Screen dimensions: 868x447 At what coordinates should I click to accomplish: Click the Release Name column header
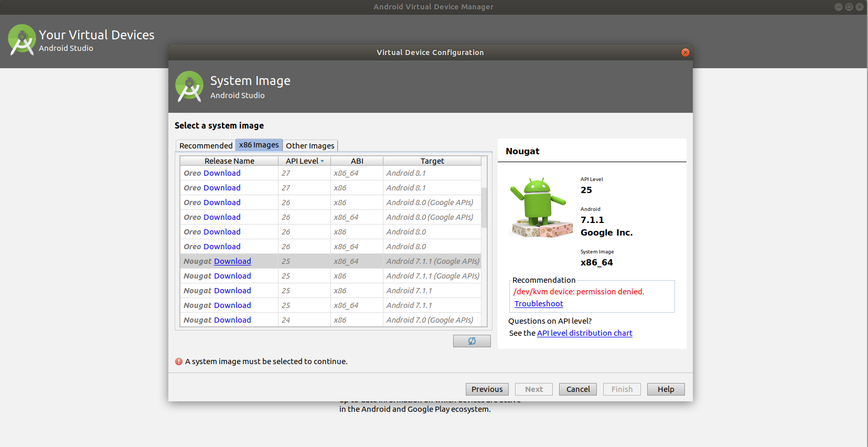[229, 161]
